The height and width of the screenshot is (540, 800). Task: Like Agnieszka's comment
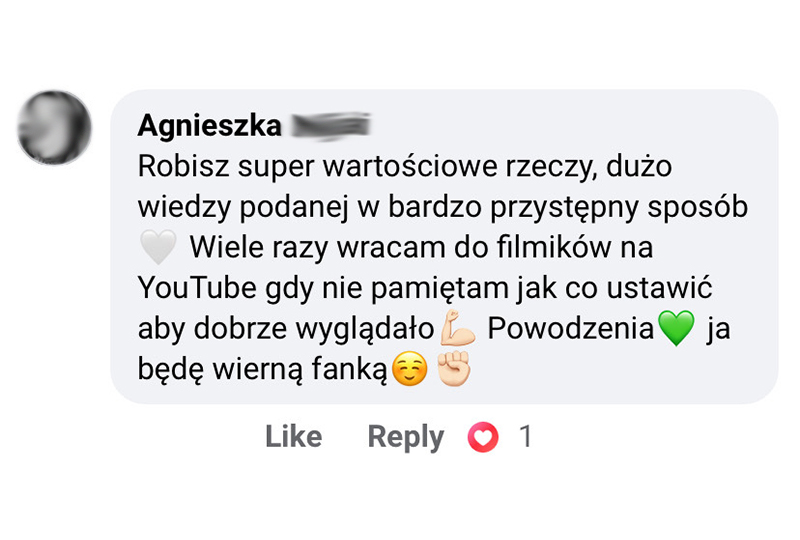click(293, 437)
